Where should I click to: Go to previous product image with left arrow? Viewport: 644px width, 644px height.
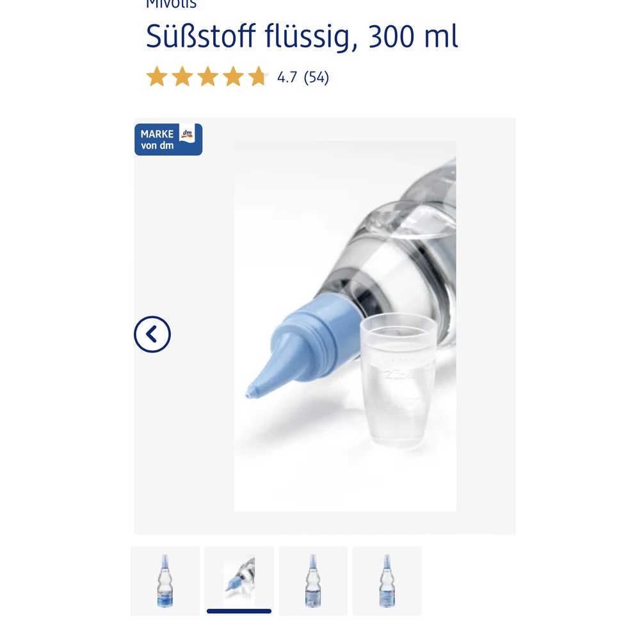click(x=152, y=334)
